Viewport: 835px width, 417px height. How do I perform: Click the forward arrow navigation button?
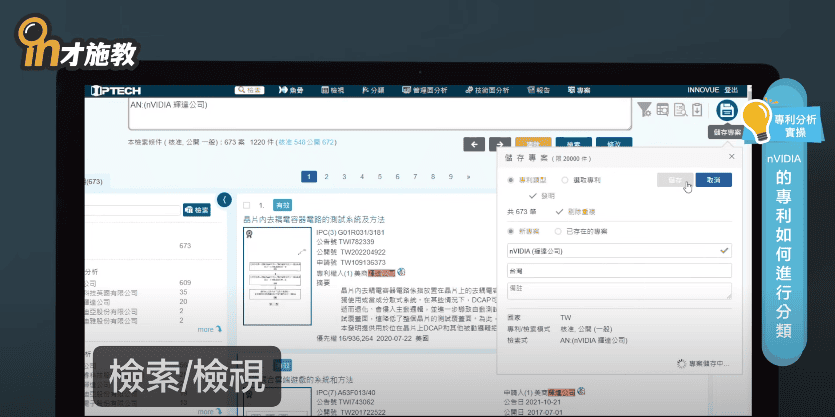(499, 144)
